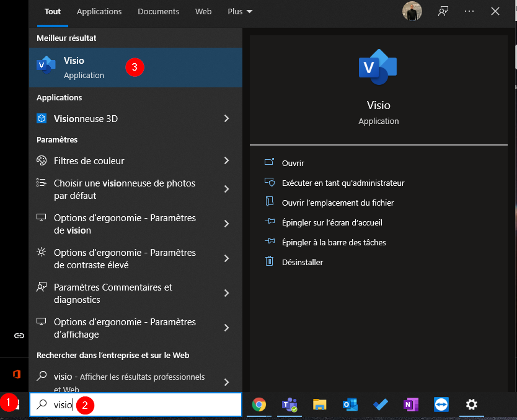
Task: Close the search panel
Action: coord(495,12)
